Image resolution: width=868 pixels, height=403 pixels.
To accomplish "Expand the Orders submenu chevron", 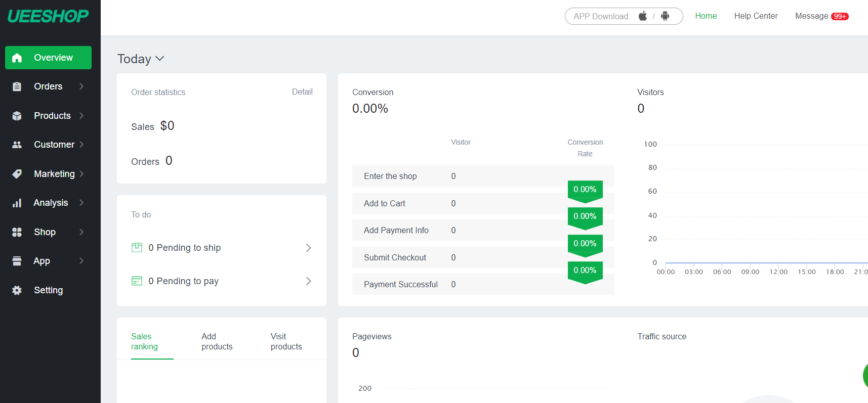I will [81, 86].
